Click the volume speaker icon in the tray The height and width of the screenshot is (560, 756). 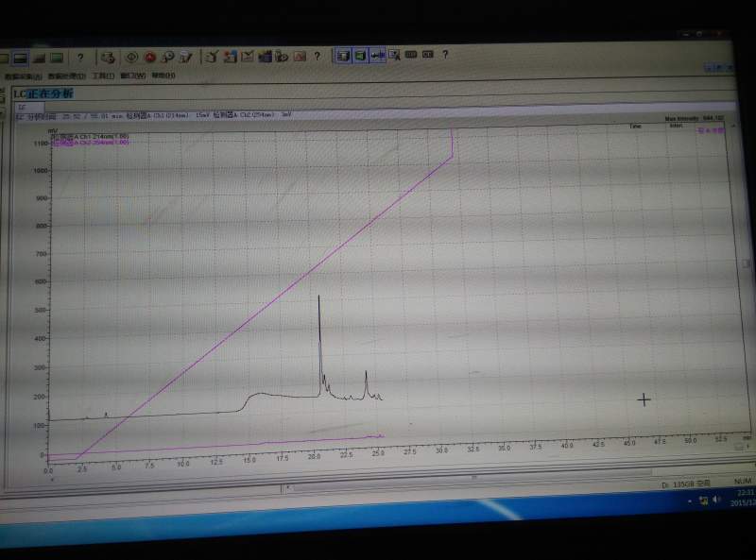coord(717,500)
